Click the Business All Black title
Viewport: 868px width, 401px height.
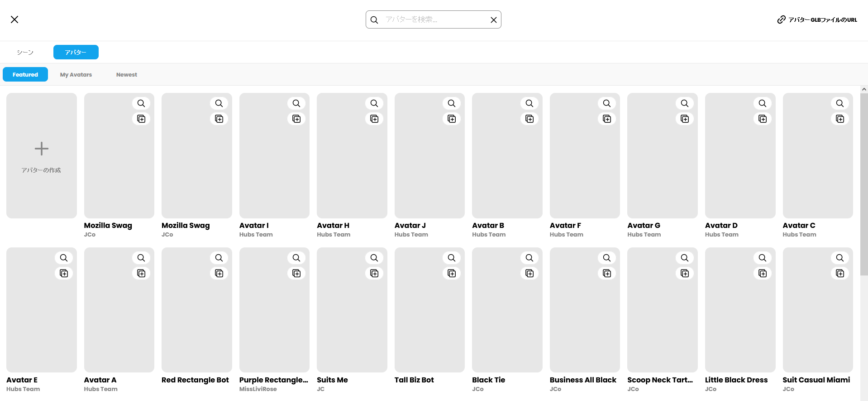[x=583, y=380]
